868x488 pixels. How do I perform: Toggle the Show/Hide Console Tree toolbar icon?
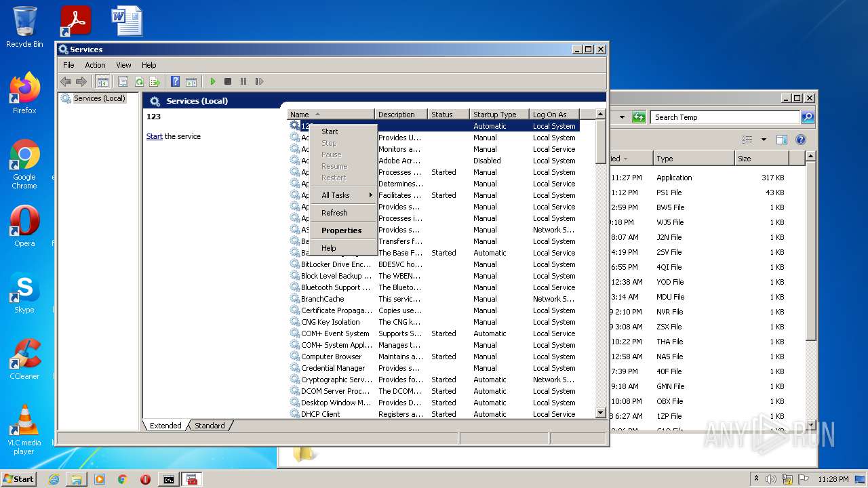coord(102,81)
